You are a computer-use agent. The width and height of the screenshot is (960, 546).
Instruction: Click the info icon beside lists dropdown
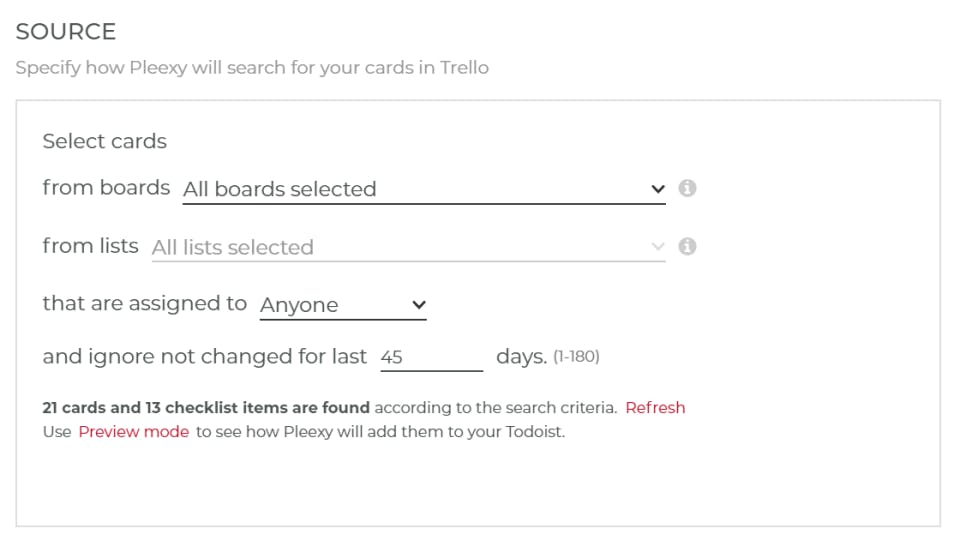(x=687, y=246)
